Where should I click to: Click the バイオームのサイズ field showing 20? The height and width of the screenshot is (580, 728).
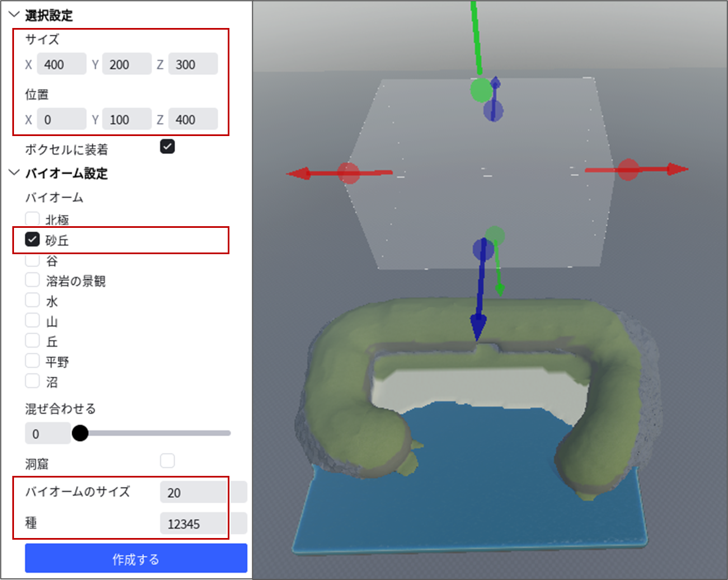point(203,492)
